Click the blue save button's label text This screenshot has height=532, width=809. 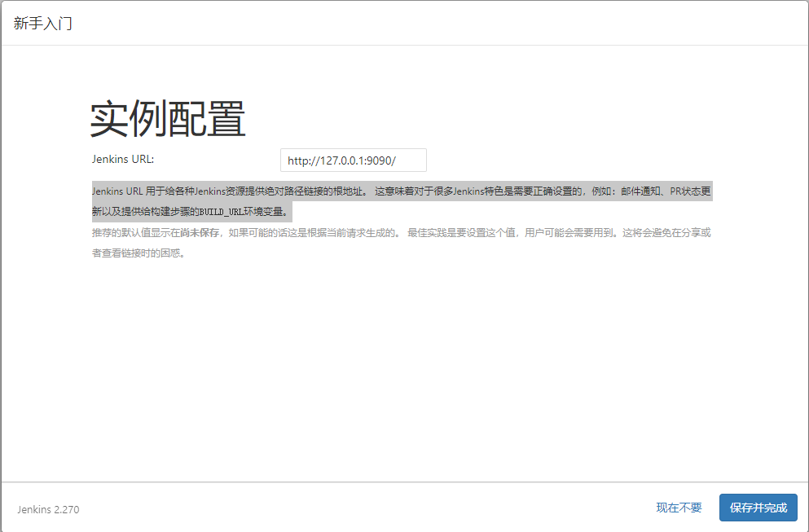(758, 507)
